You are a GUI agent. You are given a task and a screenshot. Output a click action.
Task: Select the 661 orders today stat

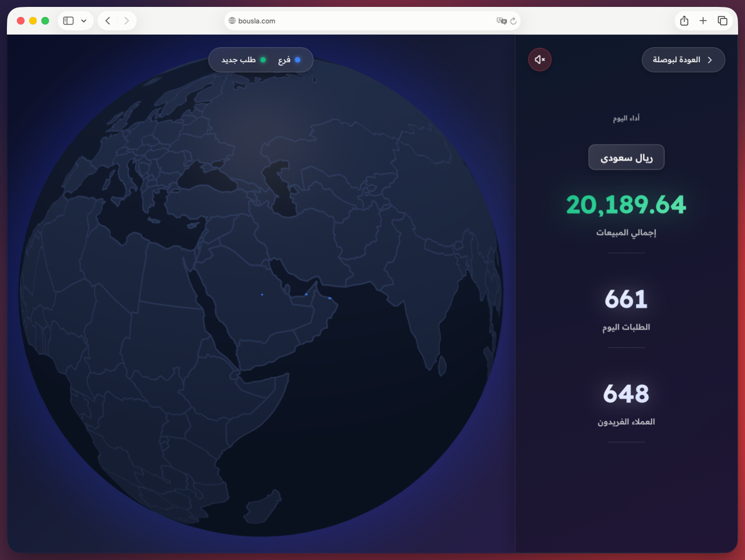pyautogui.click(x=626, y=299)
